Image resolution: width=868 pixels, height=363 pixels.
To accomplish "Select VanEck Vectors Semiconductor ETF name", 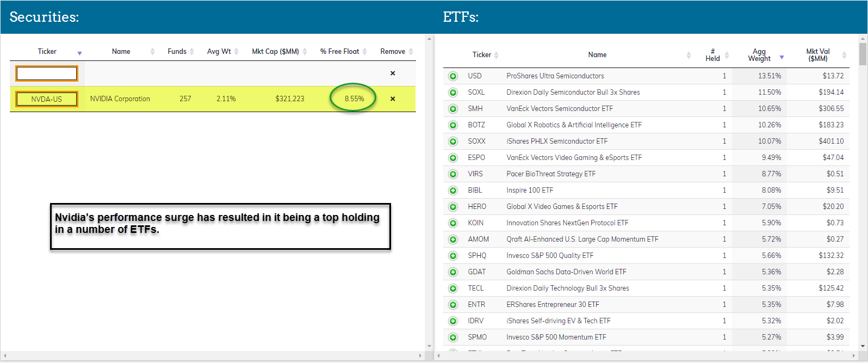I will pos(560,109).
